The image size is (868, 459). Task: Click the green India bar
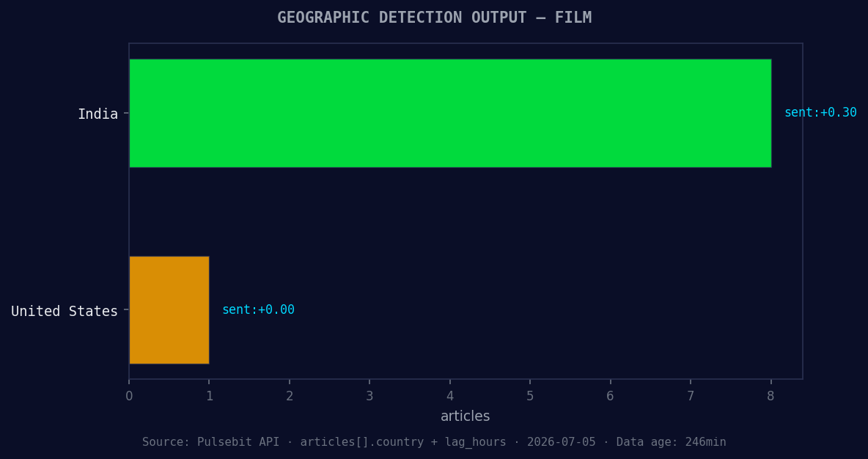coord(450,113)
